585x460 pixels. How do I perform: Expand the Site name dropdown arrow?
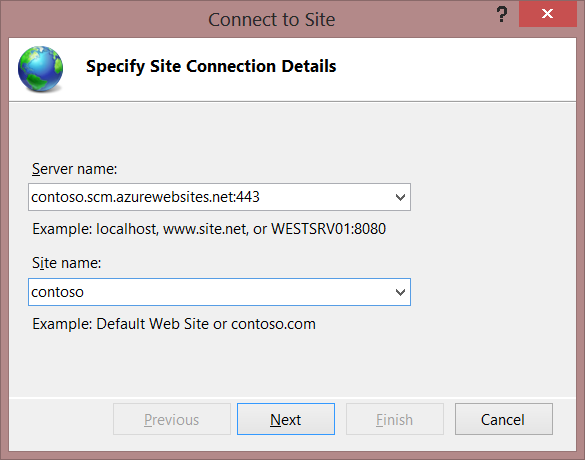coord(400,292)
